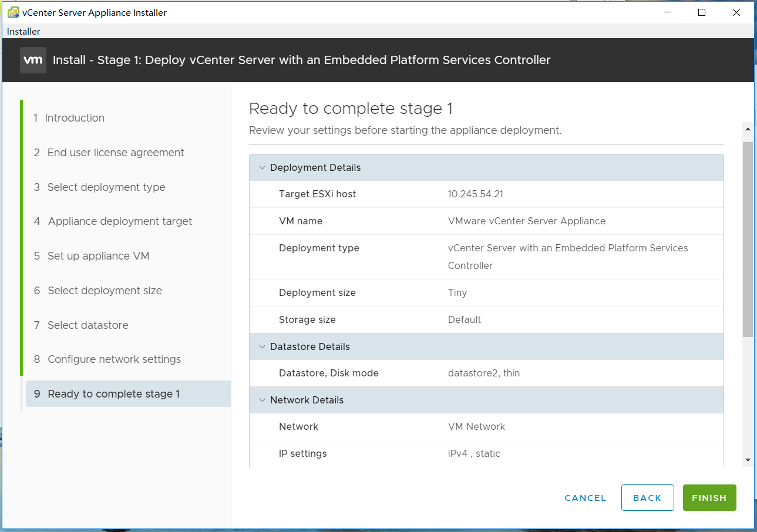This screenshot has width=757, height=532.
Task: Click the 'Datastore, Disk mode' label
Action: click(x=329, y=373)
